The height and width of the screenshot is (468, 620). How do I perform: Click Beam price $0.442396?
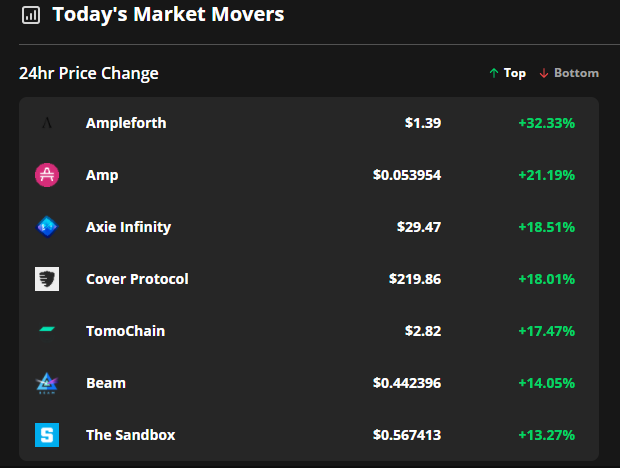[407, 383]
